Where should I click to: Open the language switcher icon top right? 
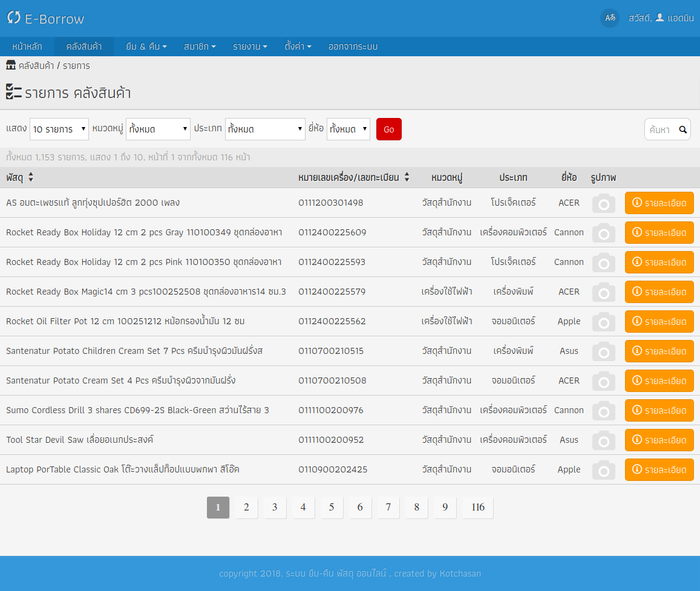(x=610, y=18)
